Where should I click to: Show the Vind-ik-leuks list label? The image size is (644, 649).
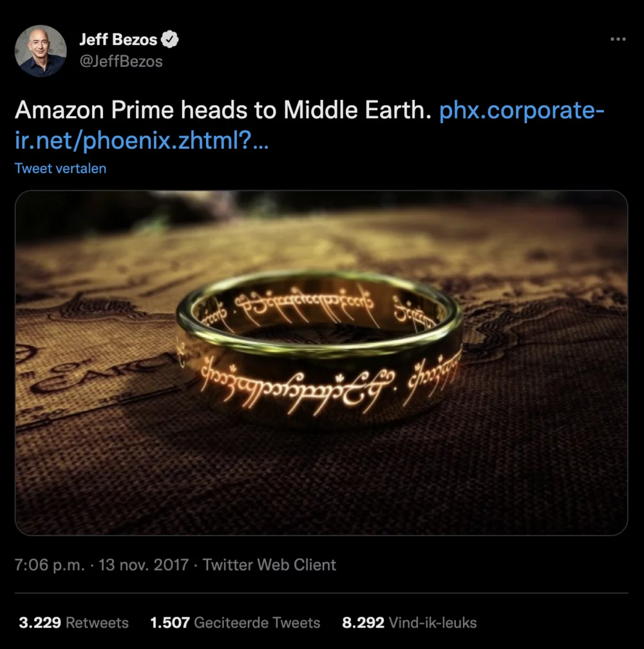pyautogui.click(x=433, y=623)
